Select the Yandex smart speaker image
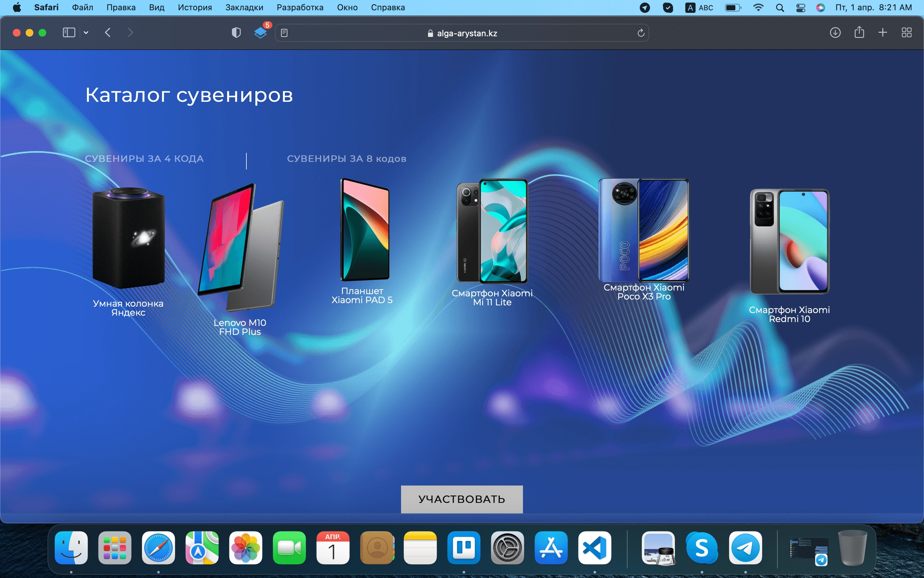Viewport: 924px width, 578px height. [x=129, y=238]
